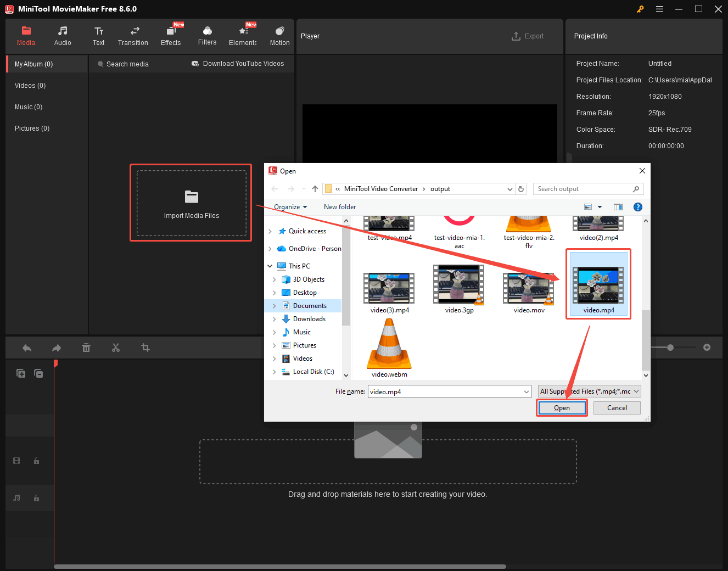Click the key upgrade icon in title bar
The width and height of the screenshot is (728, 571).
(640, 9)
